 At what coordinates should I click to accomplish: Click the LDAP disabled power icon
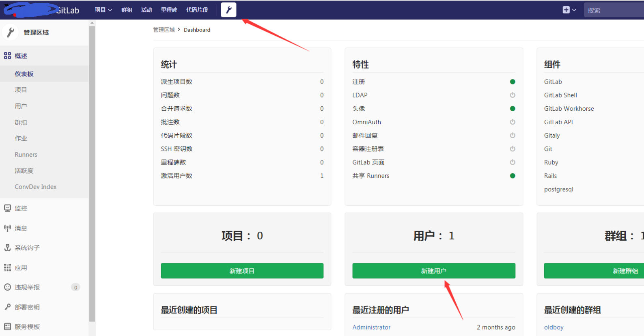pos(513,95)
